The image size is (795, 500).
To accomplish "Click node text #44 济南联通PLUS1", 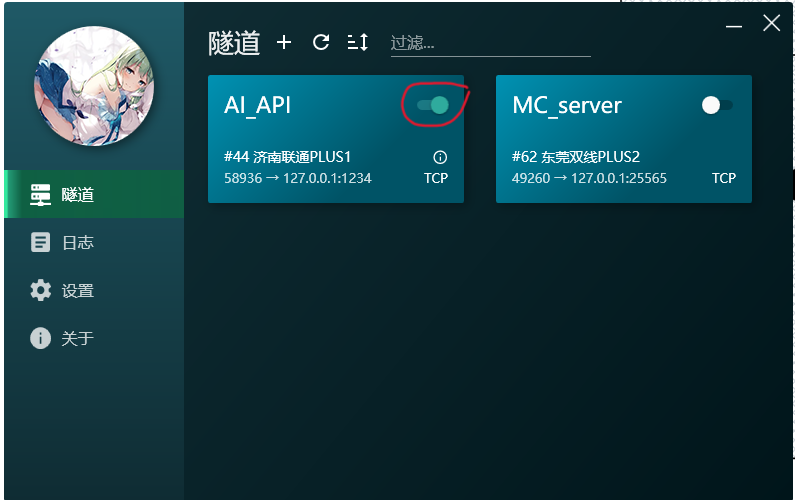I will point(287,157).
